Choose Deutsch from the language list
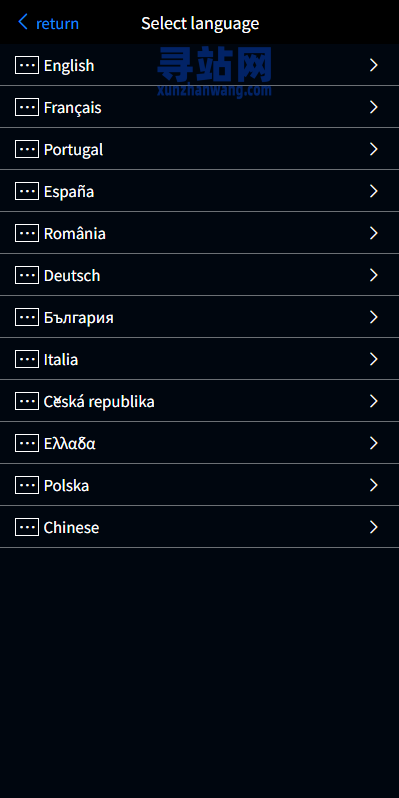Screen dimensions: 399x798 tap(200, 275)
